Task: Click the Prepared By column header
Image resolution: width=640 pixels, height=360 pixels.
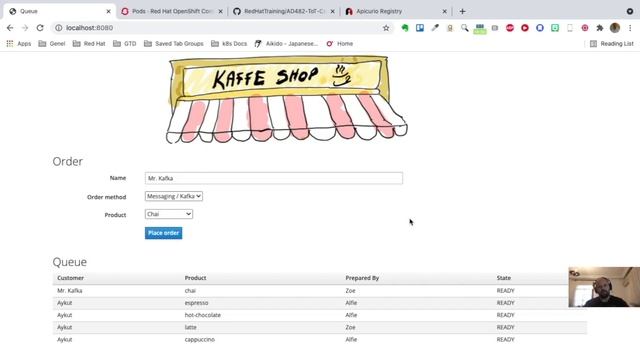Action: (x=362, y=278)
